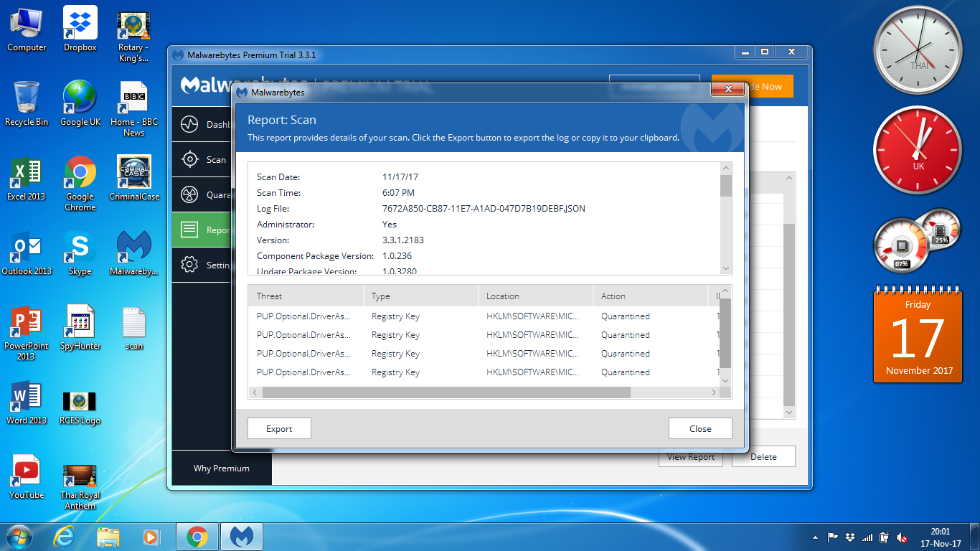Click the THAI clock gadget
The width and height of the screenshot is (980, 551).
pos(918,50)
